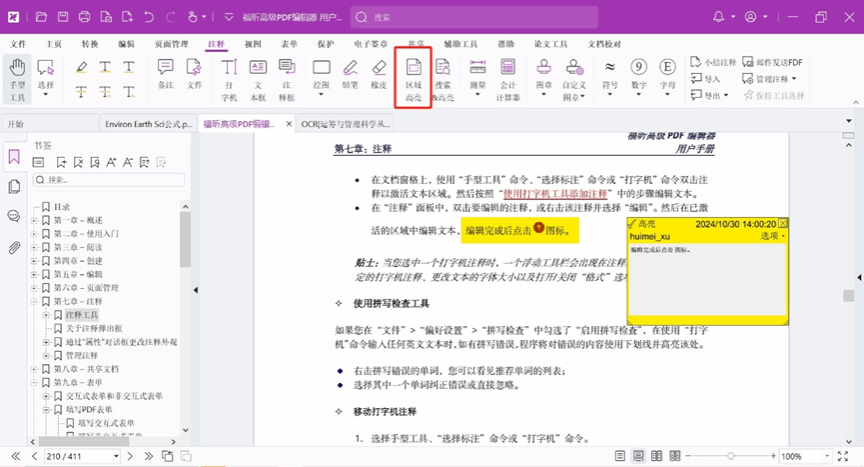Switch to two-page facing view
Image resolution: width=864 pixels, height=467 pixels.
tap(657, 456)
